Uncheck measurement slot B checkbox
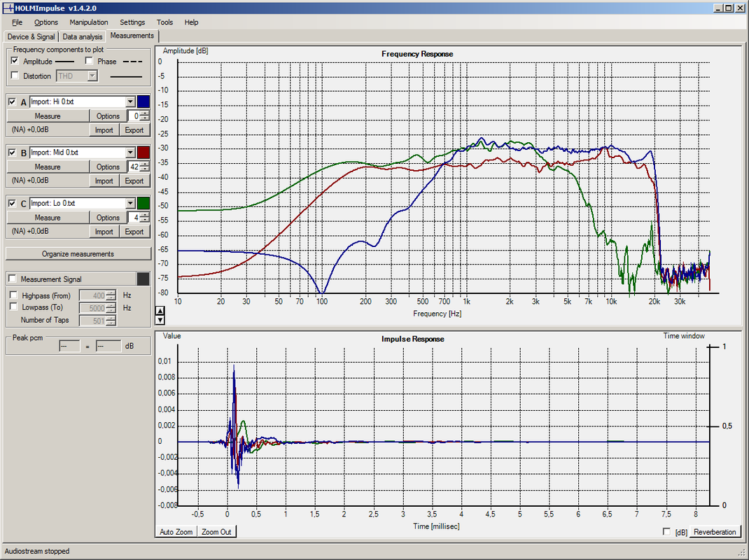 13,153
